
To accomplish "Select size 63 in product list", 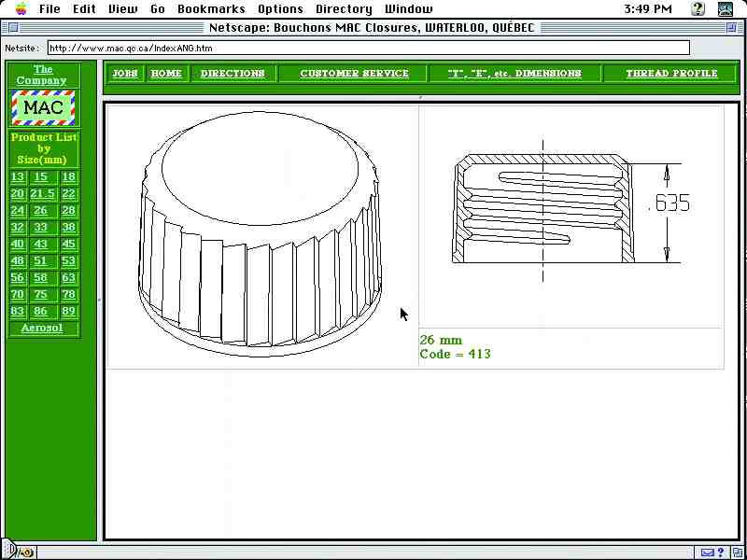I will point(68,277).
